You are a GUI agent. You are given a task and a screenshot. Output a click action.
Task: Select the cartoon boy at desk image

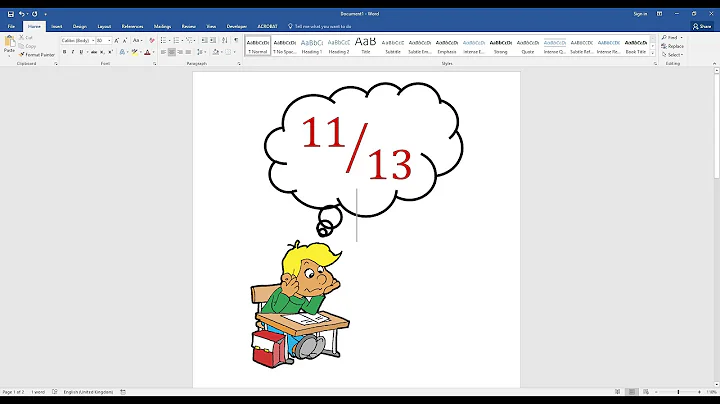coord(300,304)
